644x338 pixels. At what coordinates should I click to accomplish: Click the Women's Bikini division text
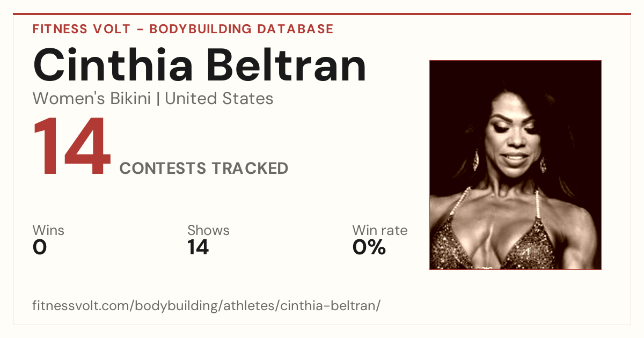click(92, 99)
